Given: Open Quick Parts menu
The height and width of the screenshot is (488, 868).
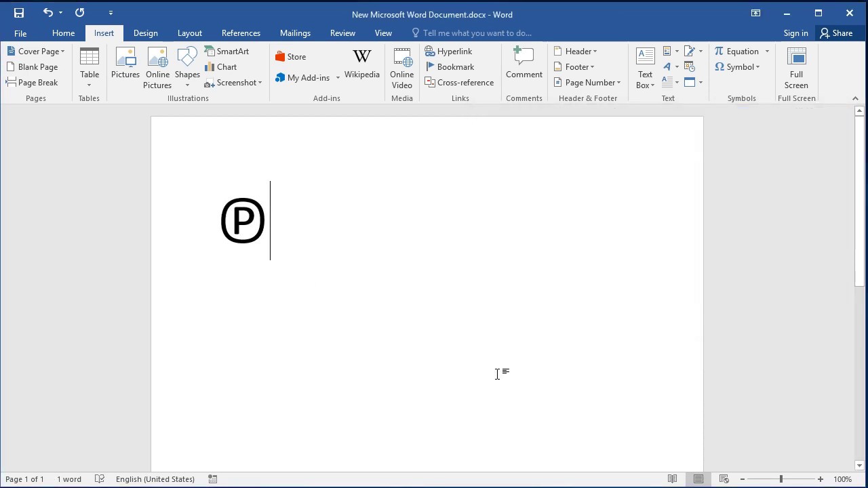Looking at the screenshot, I should click(671, 52).
